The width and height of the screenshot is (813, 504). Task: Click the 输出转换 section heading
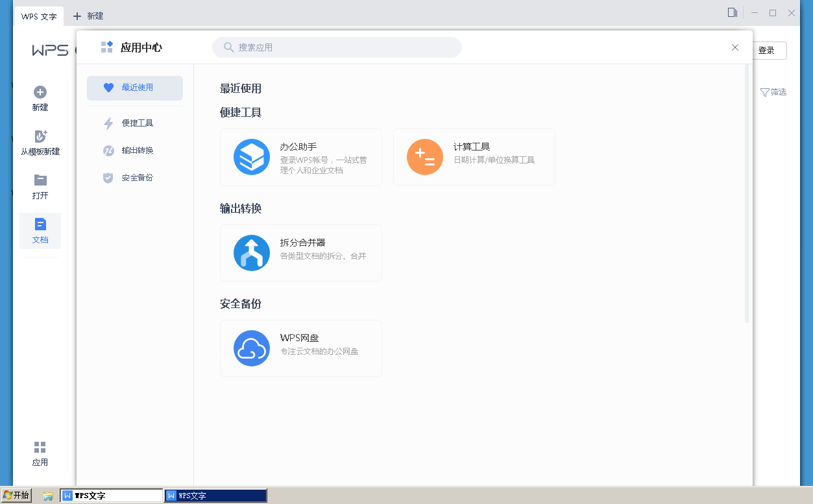(241, 209)
